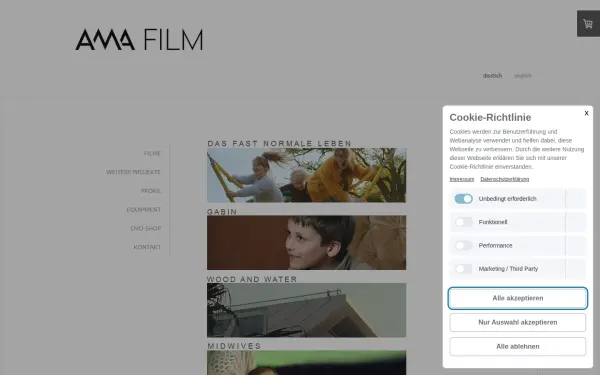The height and width of the screenshot is (375, 600).
Task: Open the Midwives film image
Action: coord(307,363)
